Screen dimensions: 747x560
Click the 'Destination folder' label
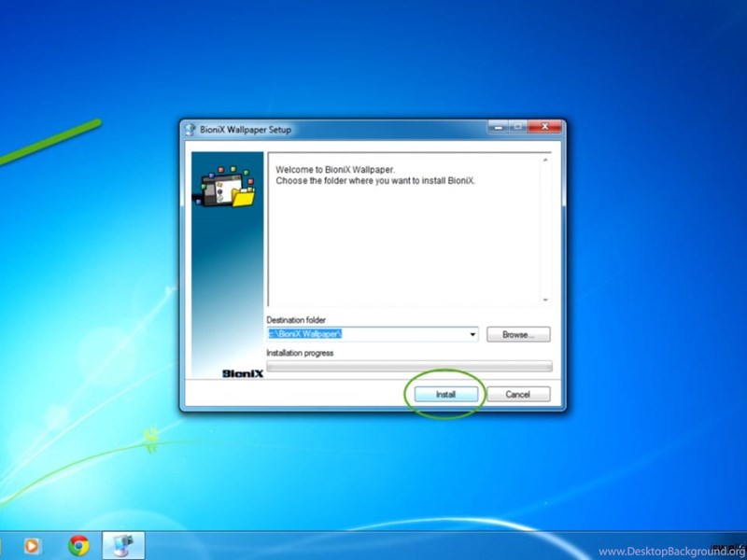[296, 320]
